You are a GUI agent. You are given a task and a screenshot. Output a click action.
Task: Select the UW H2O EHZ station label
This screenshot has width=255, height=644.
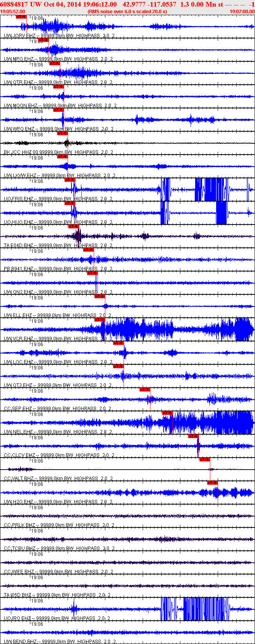pyautogui.click(x=58, y=502)
